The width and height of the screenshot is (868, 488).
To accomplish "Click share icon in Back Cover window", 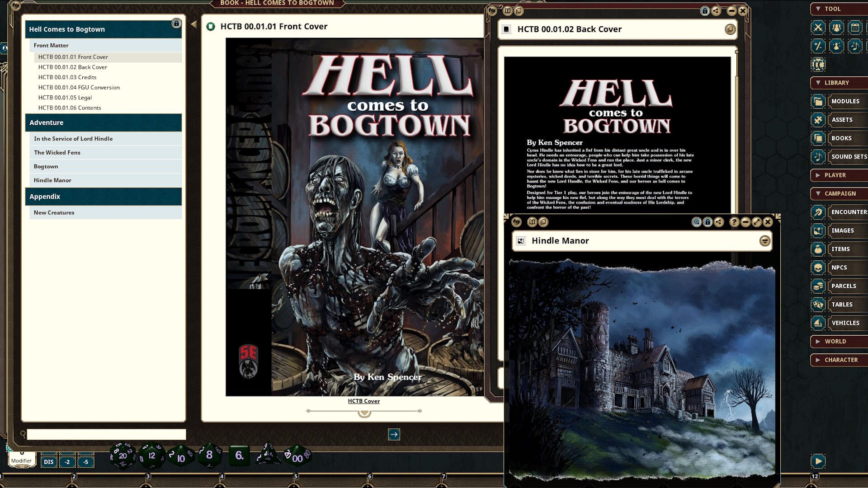I will click(x=716, y=11).
